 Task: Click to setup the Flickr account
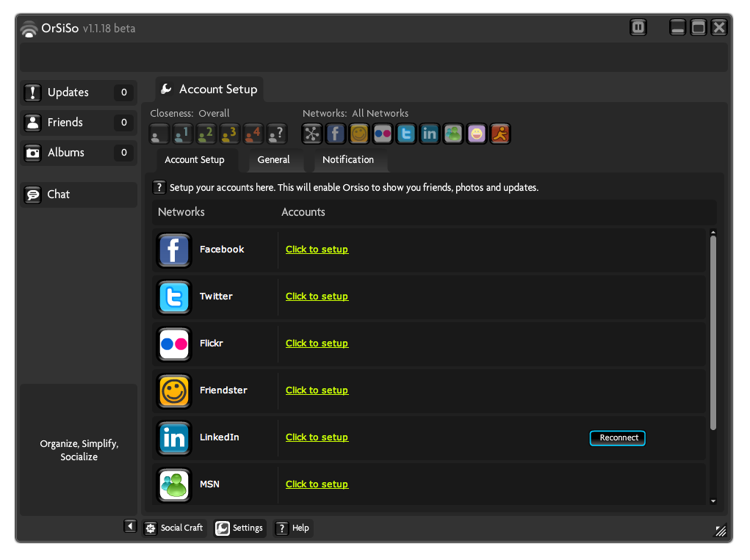(317, 343)
